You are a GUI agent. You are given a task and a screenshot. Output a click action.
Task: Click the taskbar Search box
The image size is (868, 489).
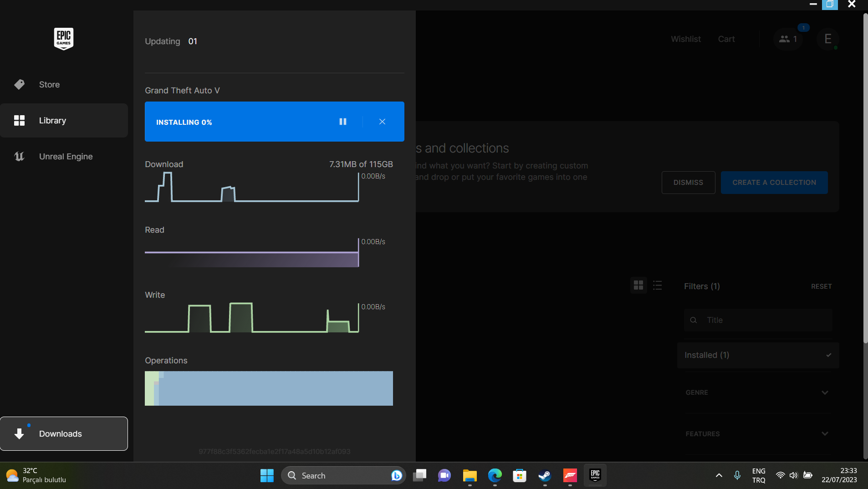coord(343,476)
